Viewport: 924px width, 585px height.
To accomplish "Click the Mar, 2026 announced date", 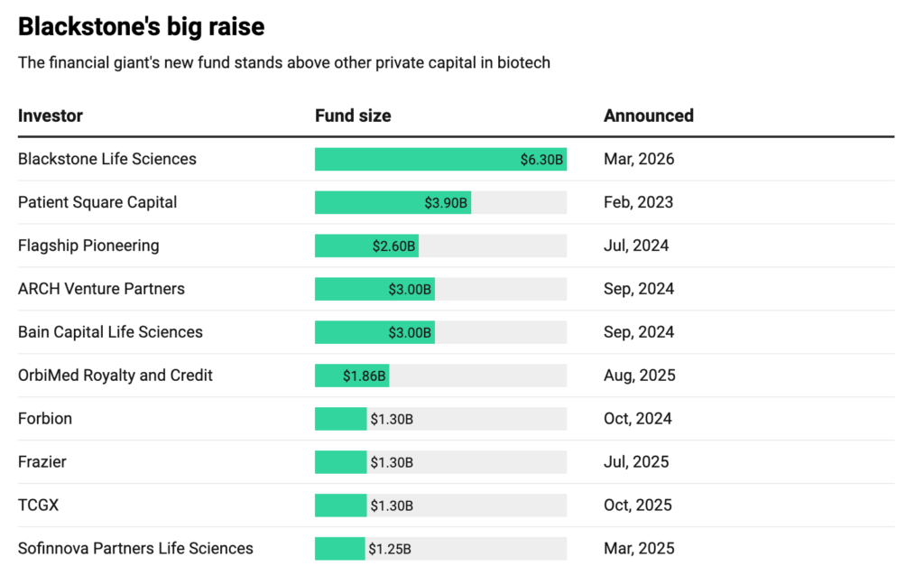I will click(639, 159).
